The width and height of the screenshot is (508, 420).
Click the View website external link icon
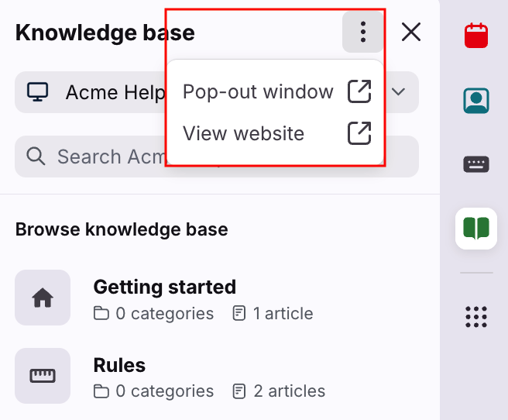(359, 133)
